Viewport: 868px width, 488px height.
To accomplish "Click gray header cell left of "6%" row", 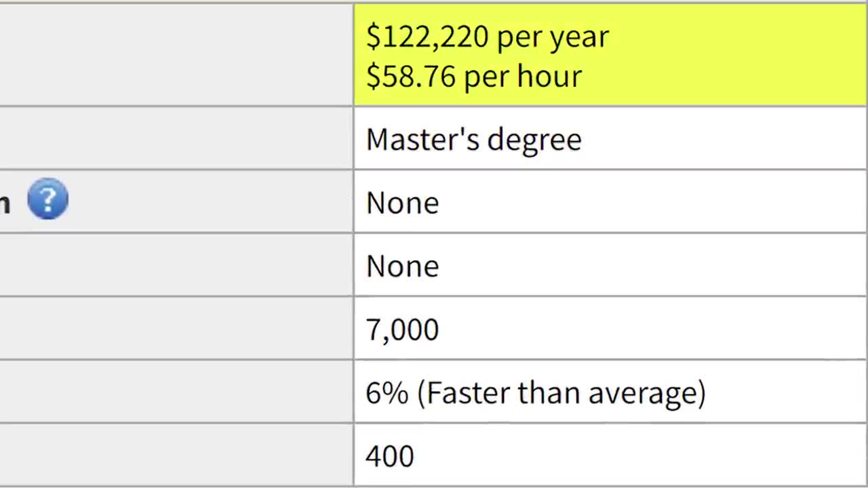I will (176, 392).
